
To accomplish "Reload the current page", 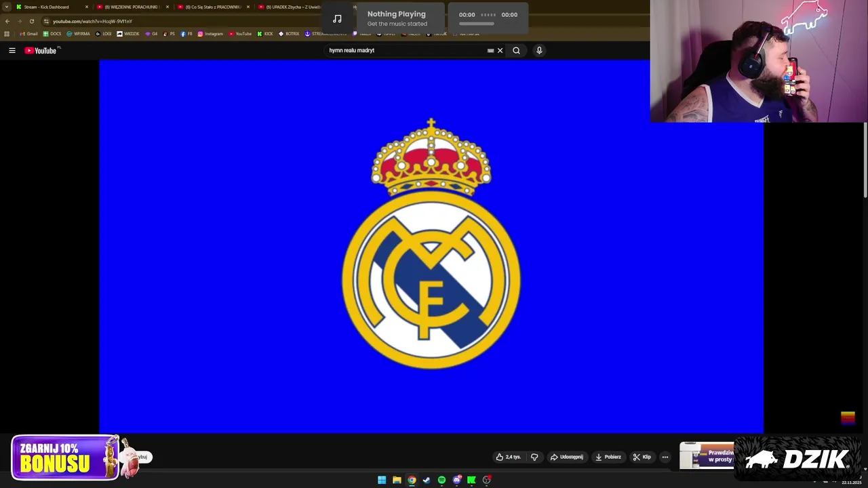I will pos(31,21).
